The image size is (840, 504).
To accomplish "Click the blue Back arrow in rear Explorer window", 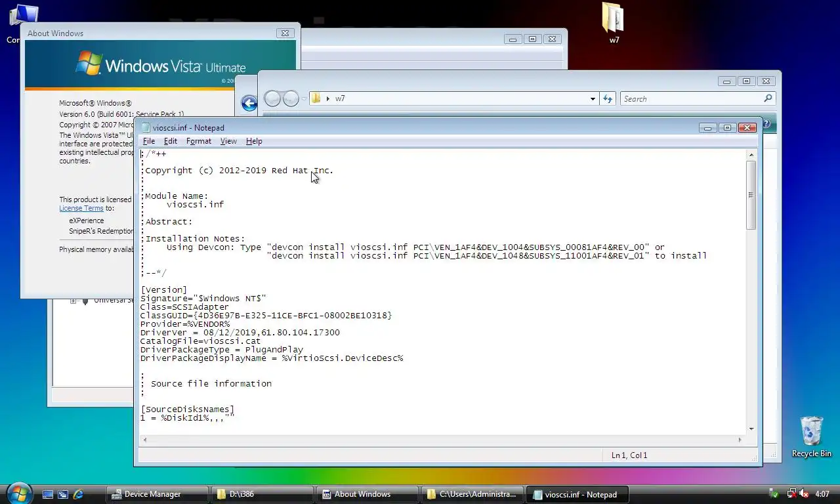I will pos(249,103).
